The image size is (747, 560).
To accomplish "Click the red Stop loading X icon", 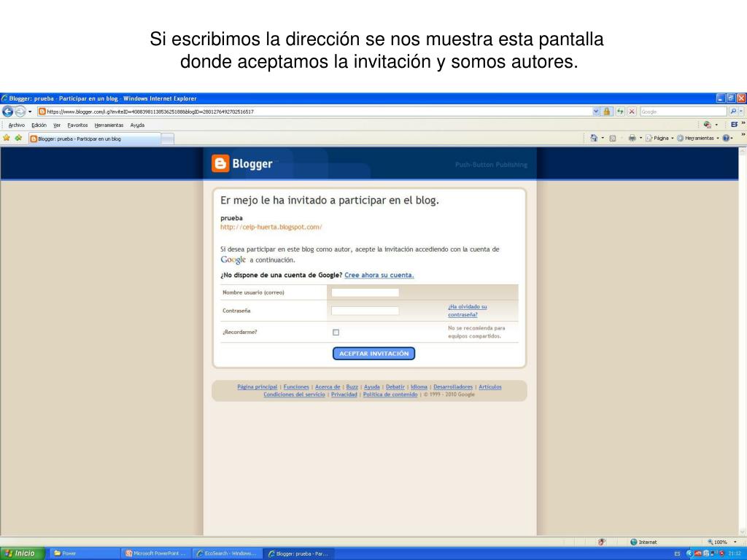I will [632, 112].
